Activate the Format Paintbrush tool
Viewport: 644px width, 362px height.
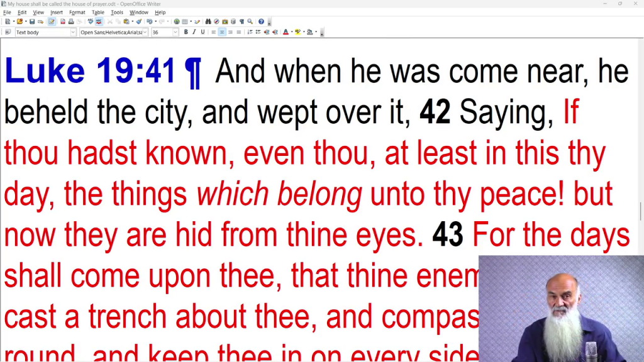[139, 21]
